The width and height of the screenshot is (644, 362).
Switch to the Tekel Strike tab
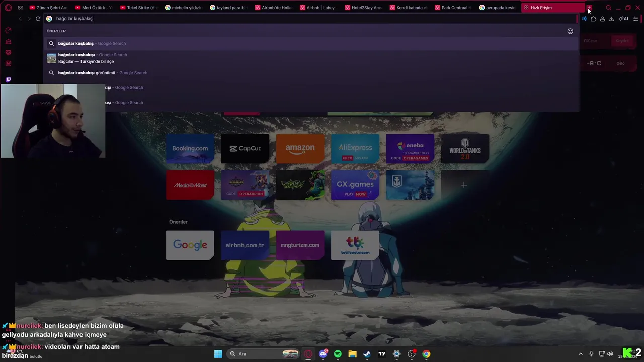point(139,8)
